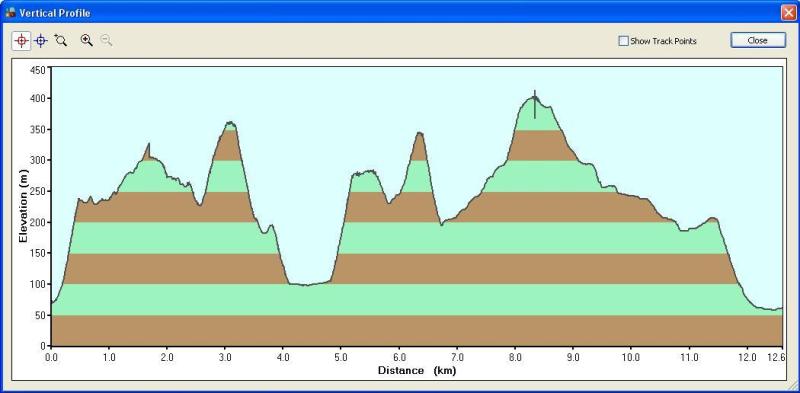Activate the zoom selection magnifier tool
Screen dimensions: 800x393
point(61,41)
